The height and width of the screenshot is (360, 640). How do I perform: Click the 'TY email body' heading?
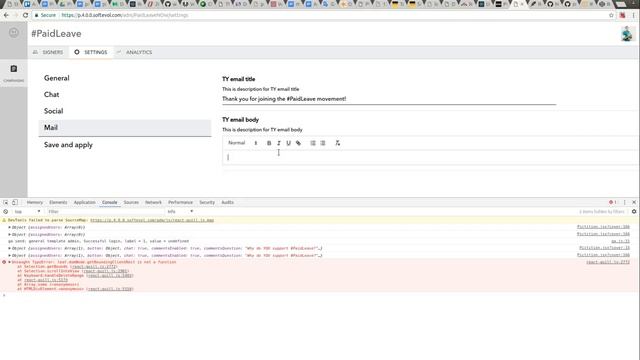pyautogui.click(x=240, y=120)
